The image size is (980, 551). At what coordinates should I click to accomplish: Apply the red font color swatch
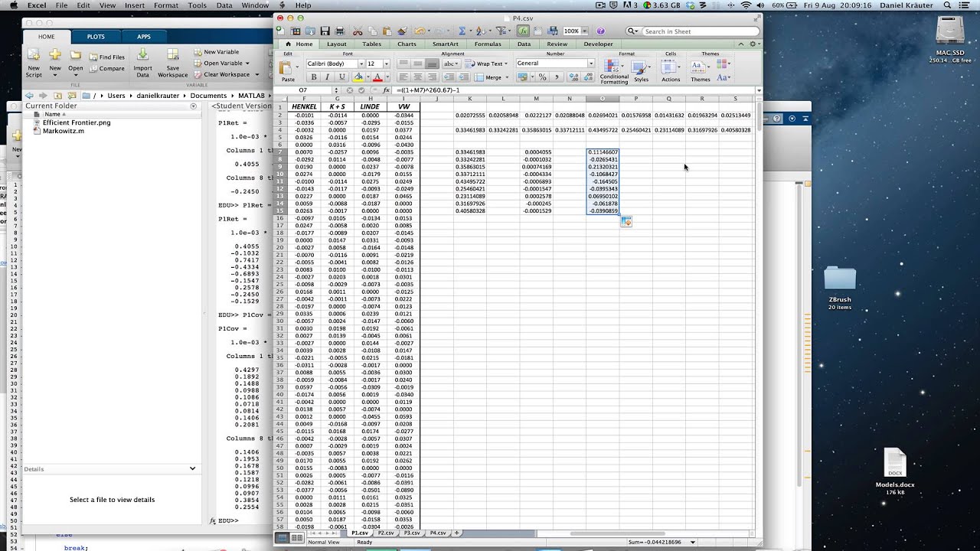pyautogui.click(x=377, y=77)
